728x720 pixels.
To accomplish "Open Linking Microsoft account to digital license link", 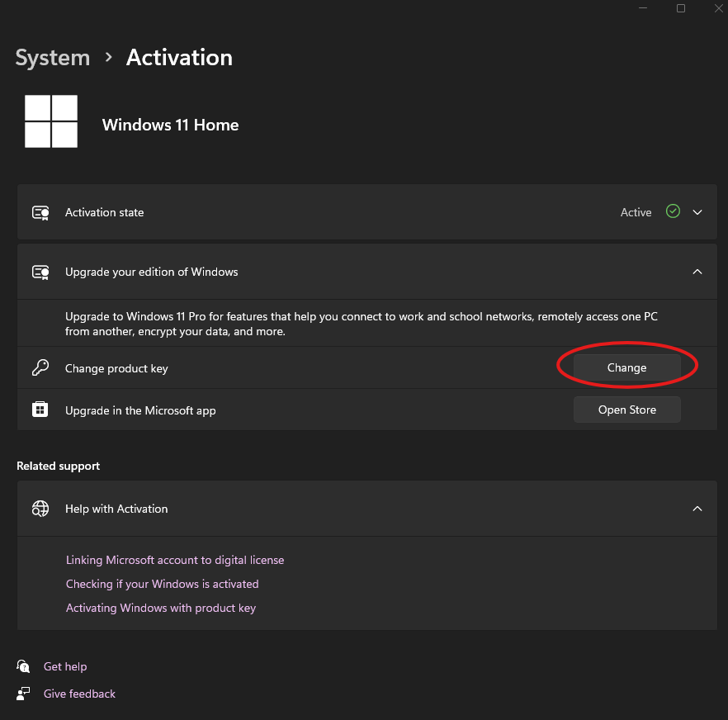I will pyautogui.click(x=175, y=560).
